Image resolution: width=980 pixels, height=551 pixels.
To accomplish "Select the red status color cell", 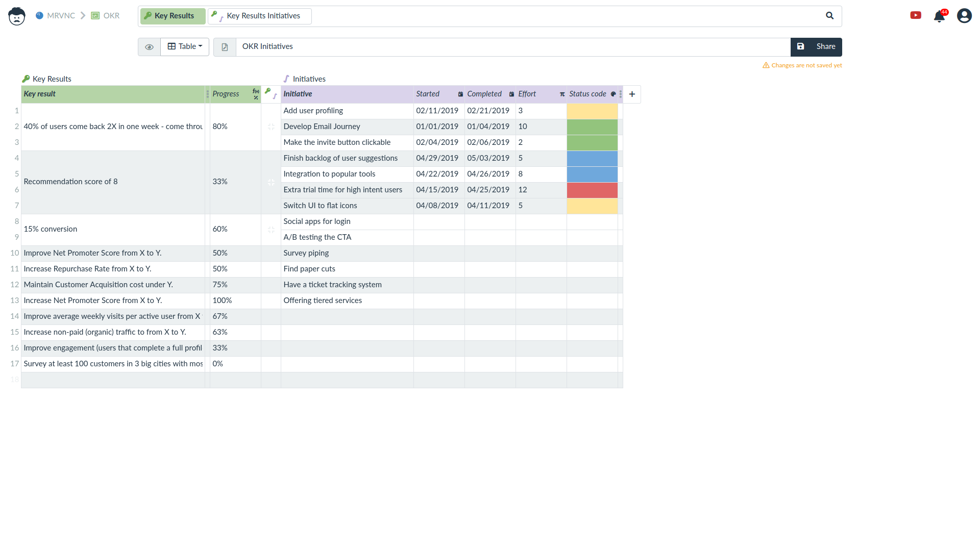I will (592, 190).
